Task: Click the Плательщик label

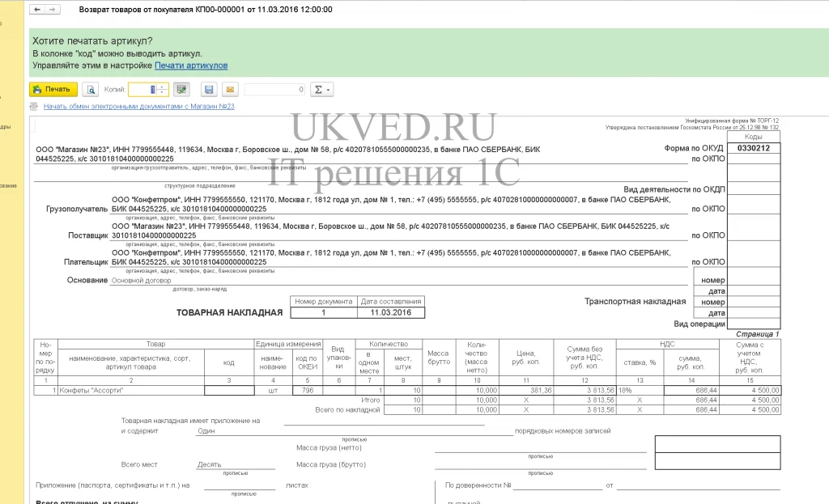Action: pos(86,261)
